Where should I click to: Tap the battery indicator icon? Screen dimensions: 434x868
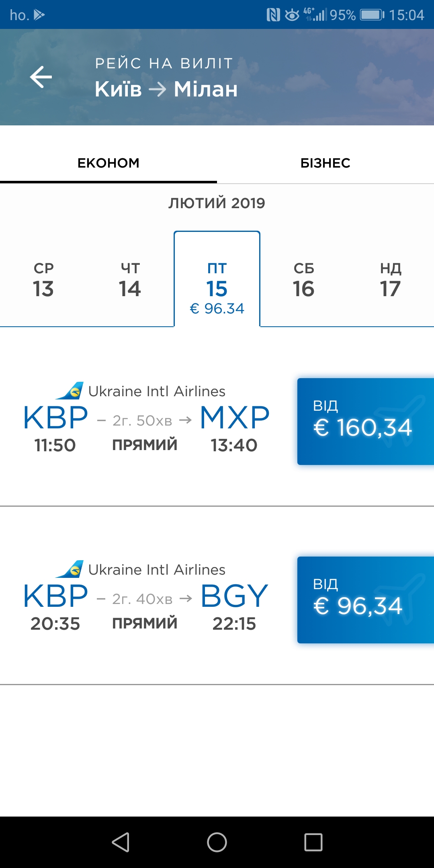372,15
